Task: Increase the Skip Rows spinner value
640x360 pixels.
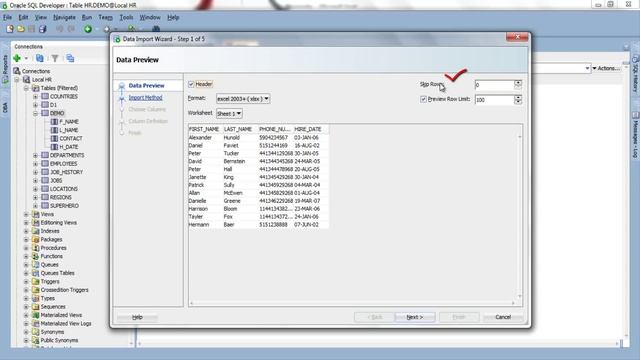Action: pyautogui.click(x=518, y=82)
